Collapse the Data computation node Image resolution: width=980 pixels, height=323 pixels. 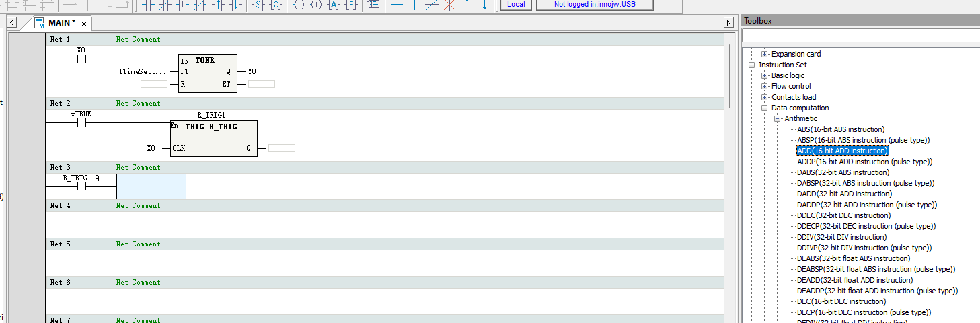pos(764,108)
